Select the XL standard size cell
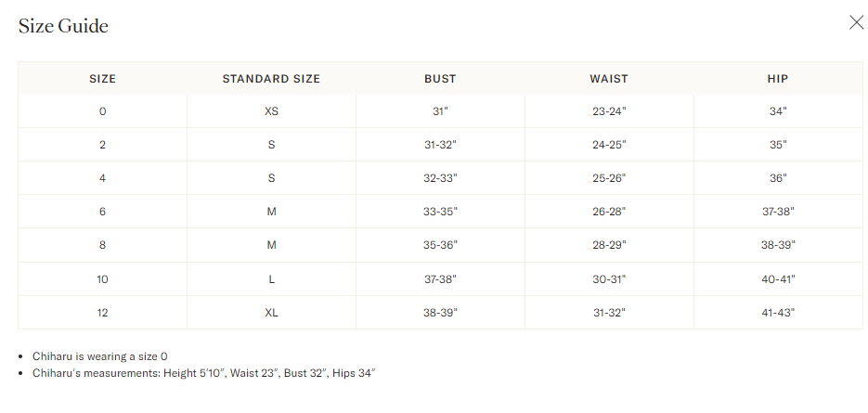Image resolution: width=868 pixels, height=413 pixels. pos(271,313)
